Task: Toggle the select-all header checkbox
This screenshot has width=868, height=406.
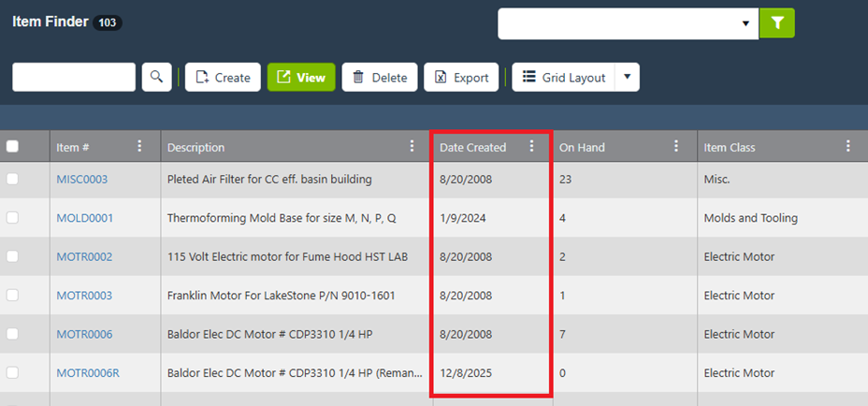Action: [x=12, y=146]
